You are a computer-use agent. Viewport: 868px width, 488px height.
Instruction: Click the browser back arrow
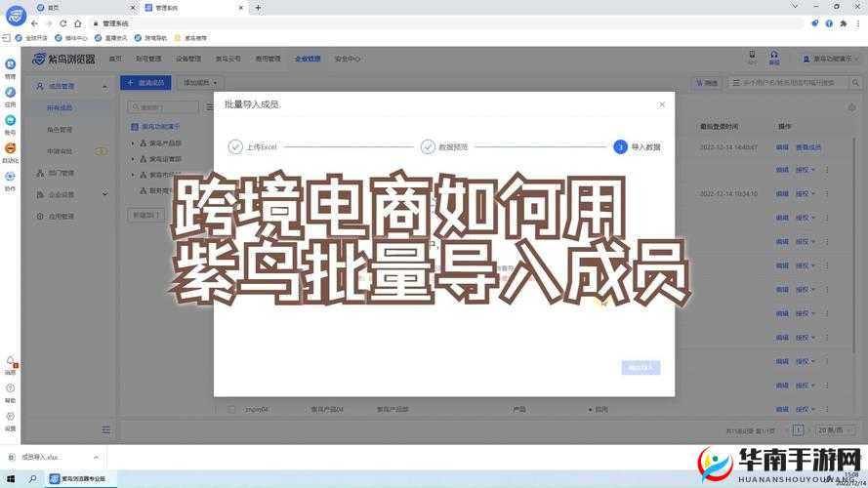(x=34, y=23)
